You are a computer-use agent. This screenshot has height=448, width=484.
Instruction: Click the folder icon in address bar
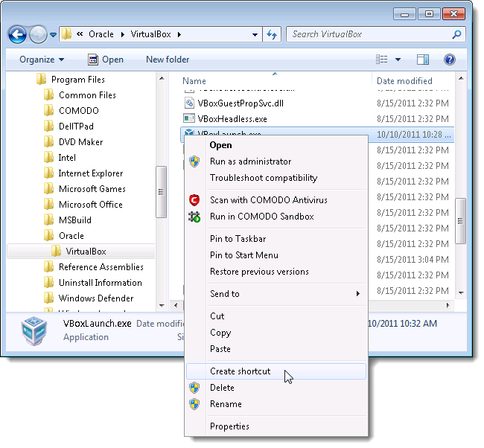click(66, 34)
